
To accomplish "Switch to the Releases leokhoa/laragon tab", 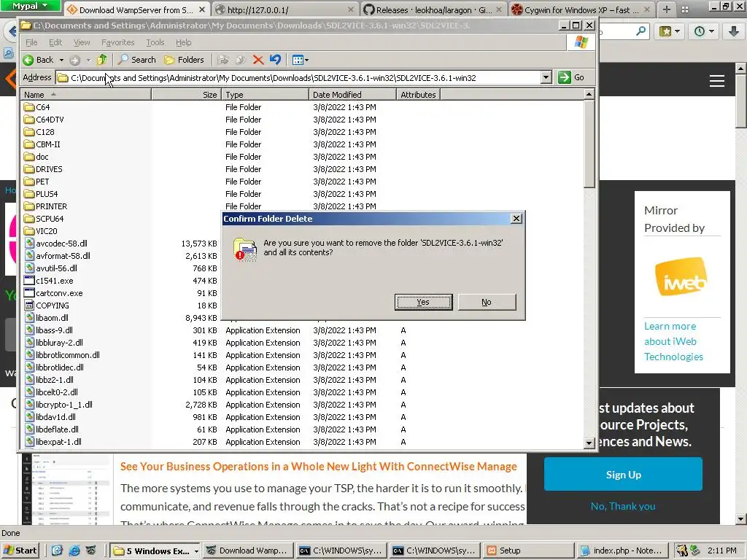I will click(x=433, y=9).
